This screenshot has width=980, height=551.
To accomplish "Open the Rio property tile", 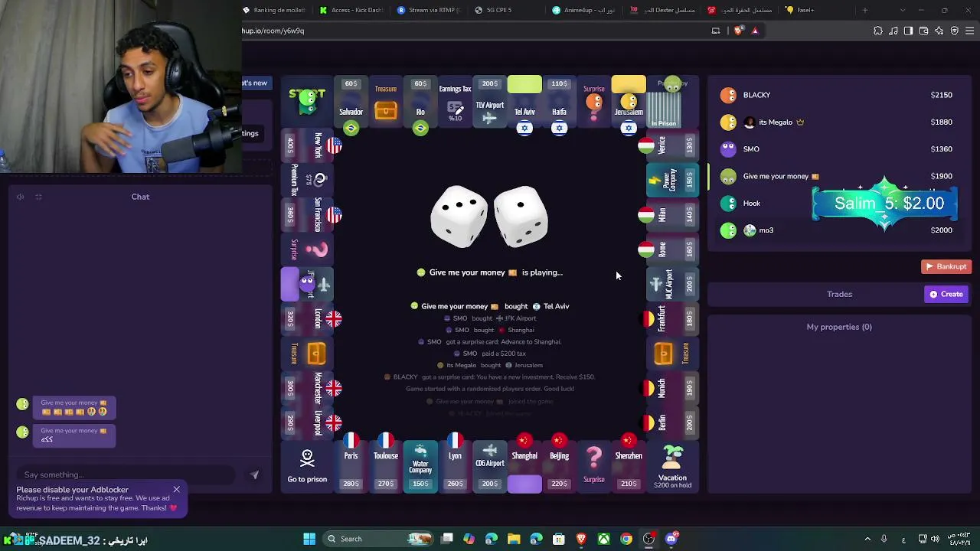I will (420, 102).
